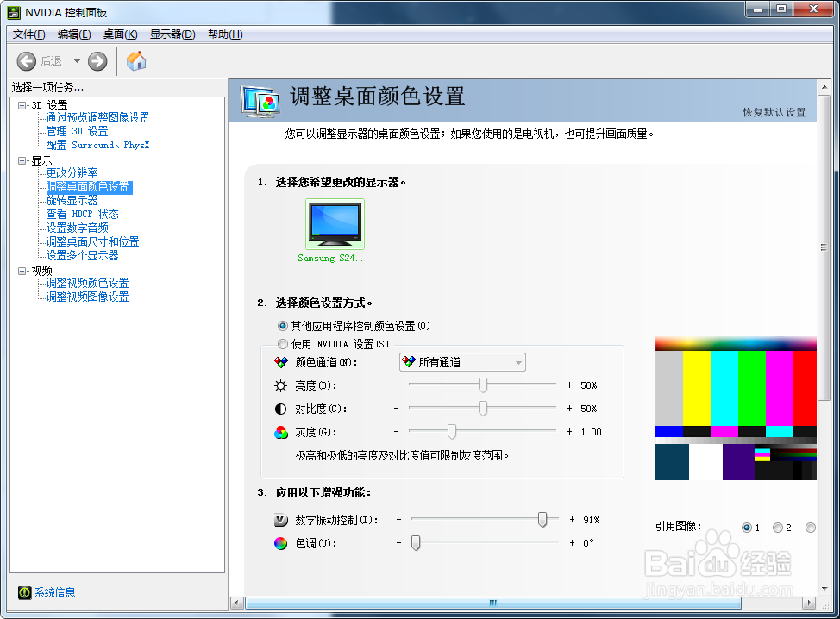Click the Back arrow toolbar button
The height and width of the screenshot is (619, 840).
coord(26,61)
